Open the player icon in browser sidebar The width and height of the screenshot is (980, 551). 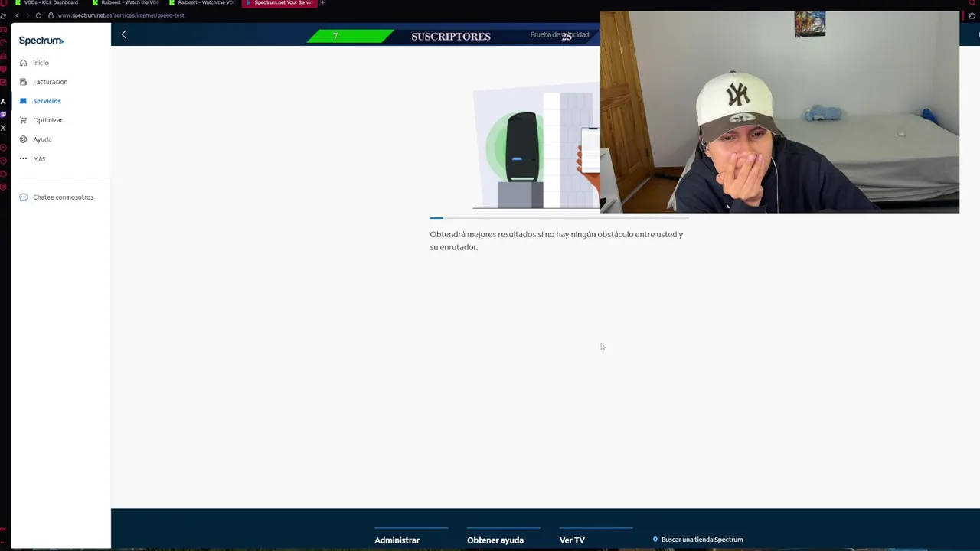click(x=3, y=147)
